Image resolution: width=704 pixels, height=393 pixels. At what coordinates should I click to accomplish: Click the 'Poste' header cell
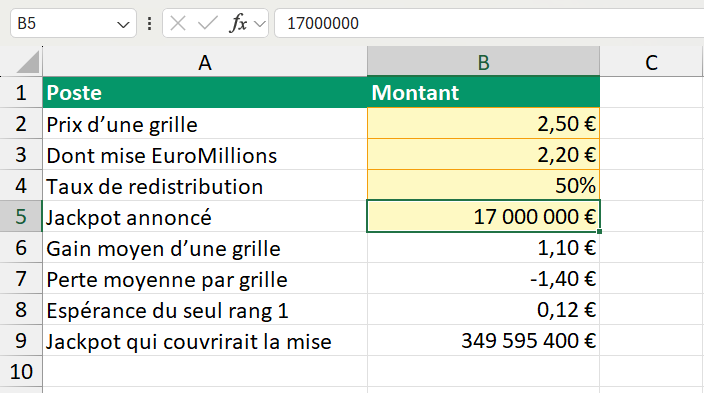[205, 93]
